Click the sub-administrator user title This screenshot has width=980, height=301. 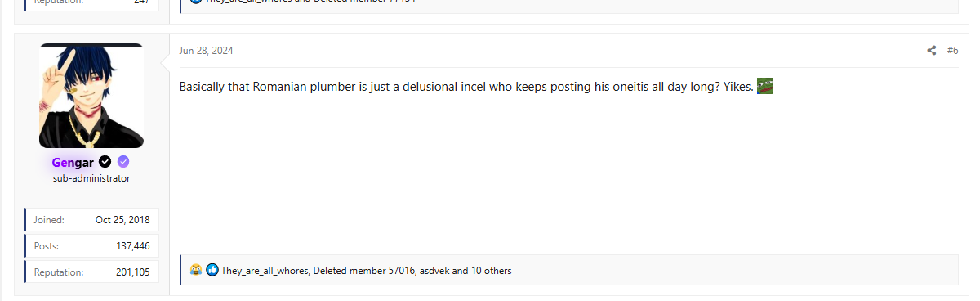pyautogui.click(x=91, y=178)
